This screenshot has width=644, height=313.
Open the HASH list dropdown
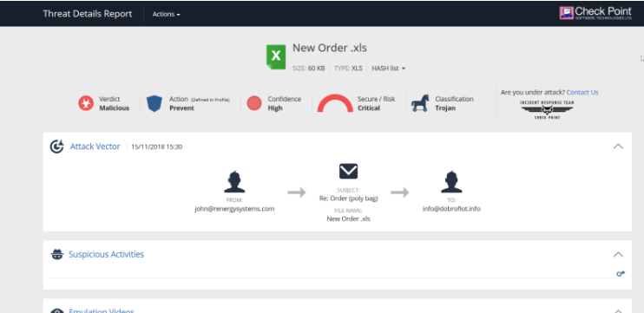pos(389,68)
